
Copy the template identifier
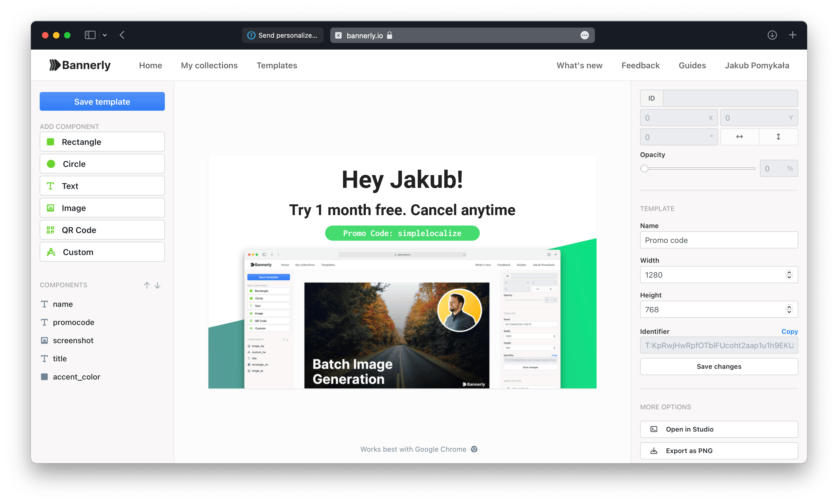click(789, 332)
